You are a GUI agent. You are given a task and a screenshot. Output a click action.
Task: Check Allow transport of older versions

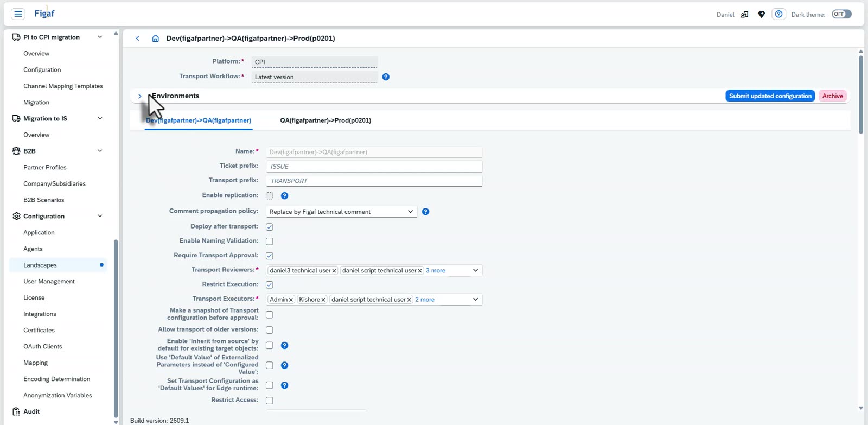tap(270, 330)
